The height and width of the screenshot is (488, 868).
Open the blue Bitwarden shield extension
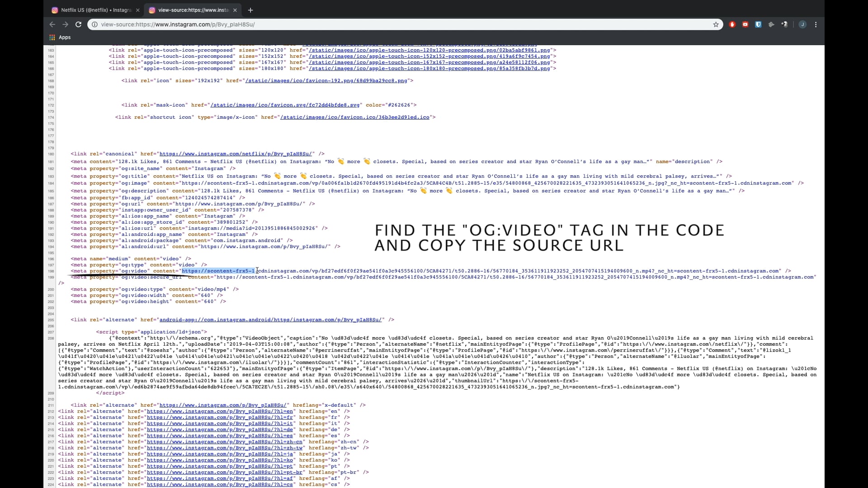[x=758, y=24]
